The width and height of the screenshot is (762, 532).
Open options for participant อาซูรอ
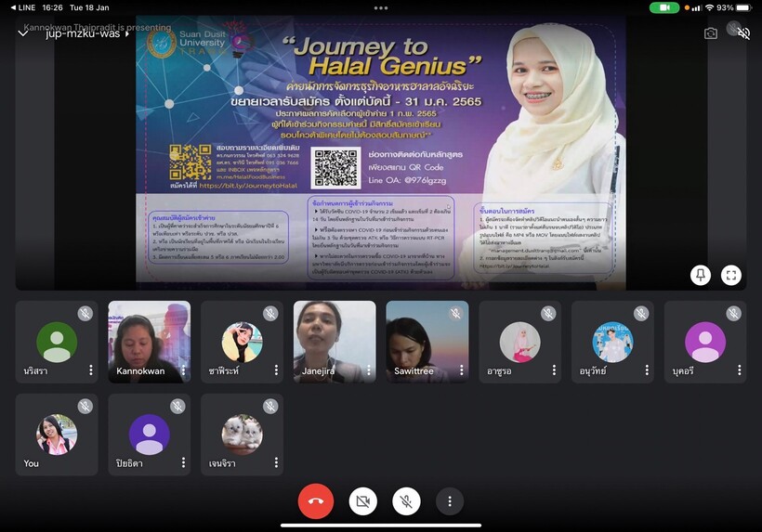tap(554, 370)
